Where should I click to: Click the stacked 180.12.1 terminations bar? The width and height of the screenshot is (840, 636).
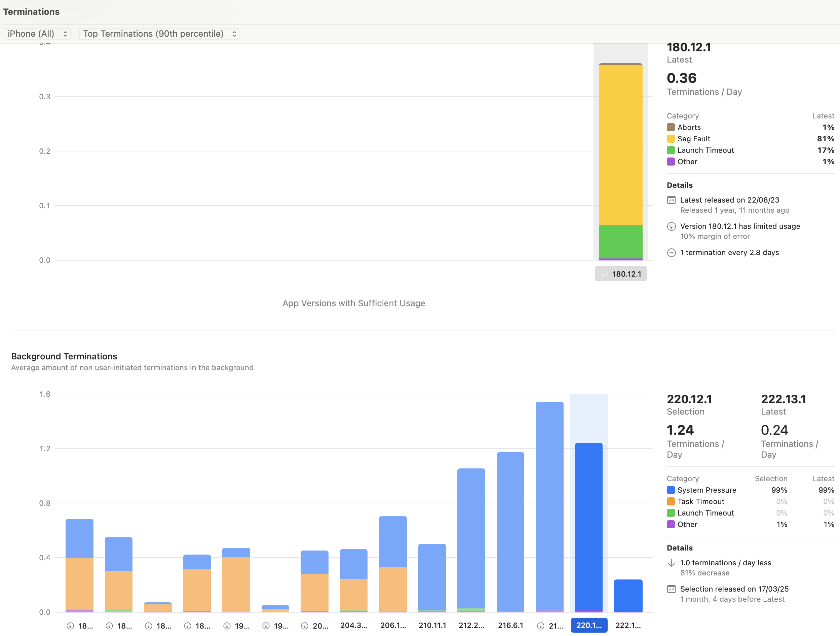click(x=620, y=152)
